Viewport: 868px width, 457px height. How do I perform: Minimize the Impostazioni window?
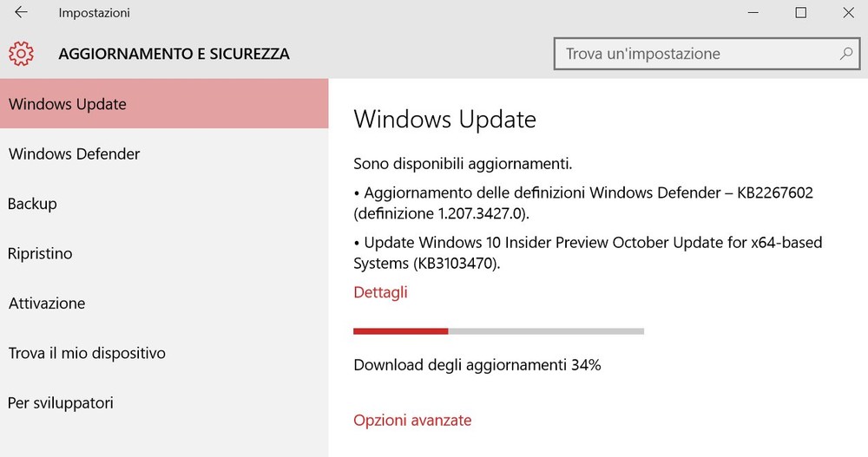point(753,12)
